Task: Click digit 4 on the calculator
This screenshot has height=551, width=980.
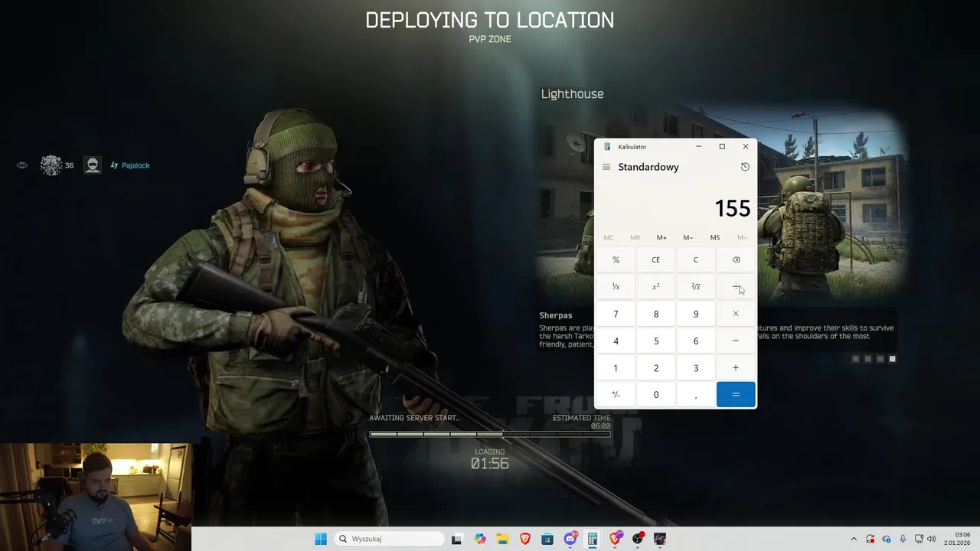Action: tap(616, 341)
